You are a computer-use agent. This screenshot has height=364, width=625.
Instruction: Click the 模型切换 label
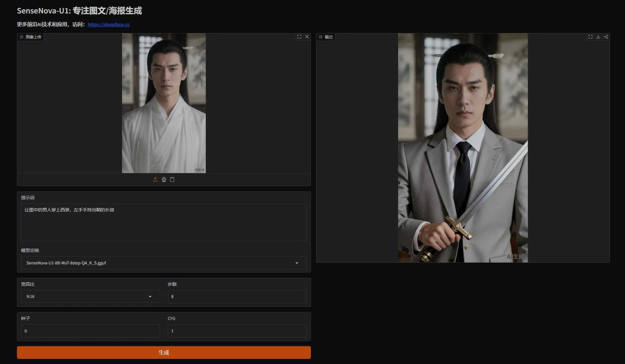click(30, 250)
